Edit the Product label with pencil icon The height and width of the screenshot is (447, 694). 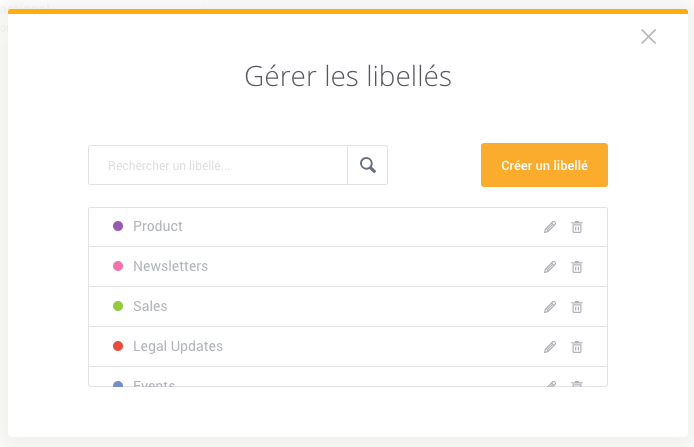click(550, 227)
